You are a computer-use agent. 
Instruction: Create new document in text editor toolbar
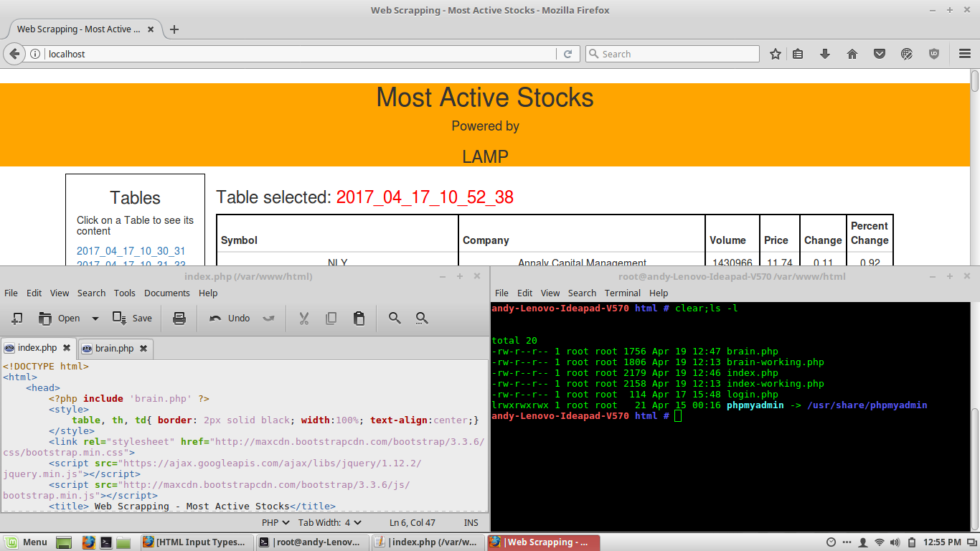(x=17, y=318)
